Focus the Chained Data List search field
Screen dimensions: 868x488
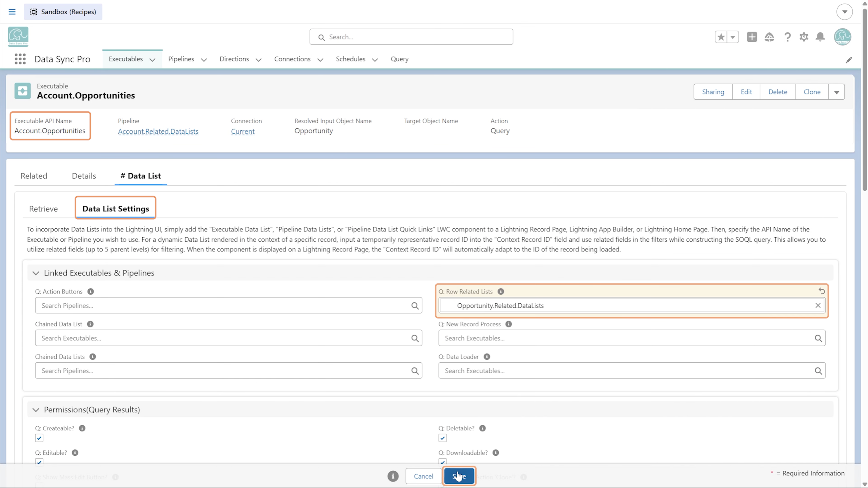click(229, 338)
